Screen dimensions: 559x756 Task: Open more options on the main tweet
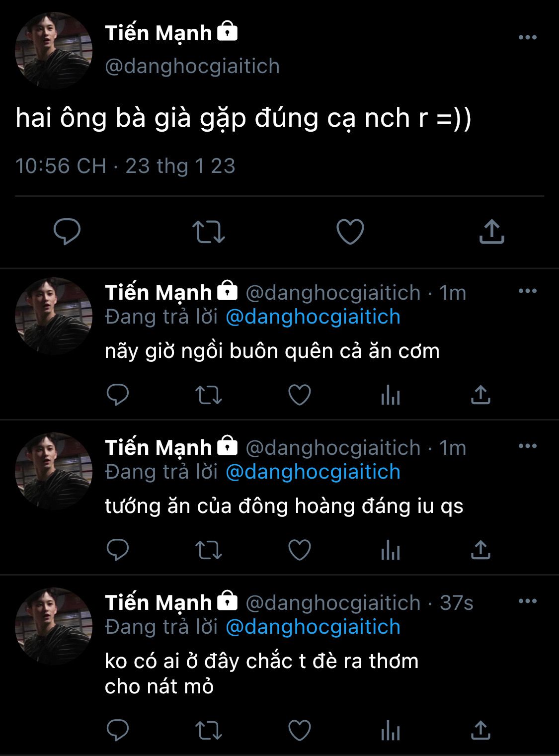(527, 37)
